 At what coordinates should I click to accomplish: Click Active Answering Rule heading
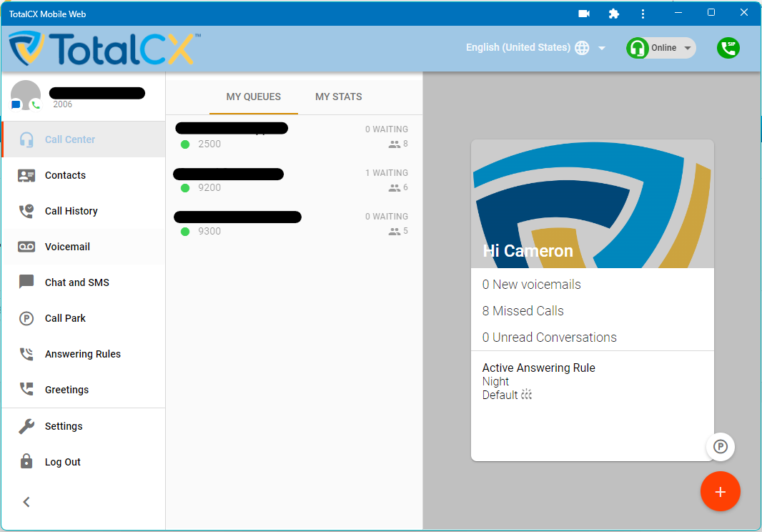[x=538, y=368]
